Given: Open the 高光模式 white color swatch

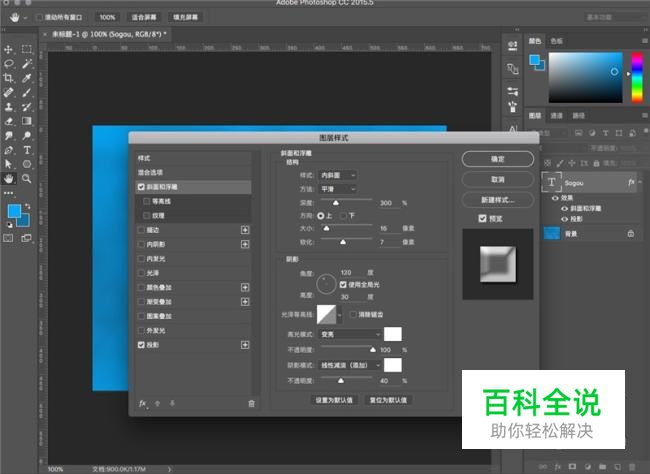Looking at the screenshot, I should pyautogui.click(x=393, y=334).
